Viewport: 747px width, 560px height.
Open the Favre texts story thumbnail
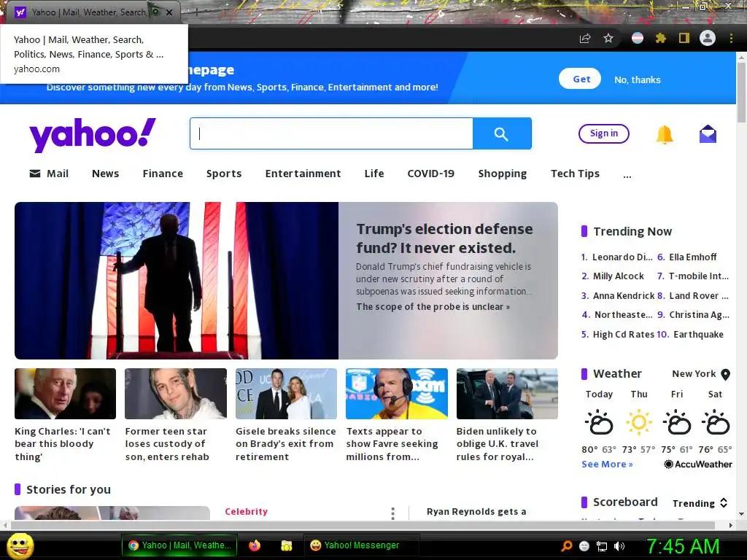pyautogui.click(x=397, y=394)
